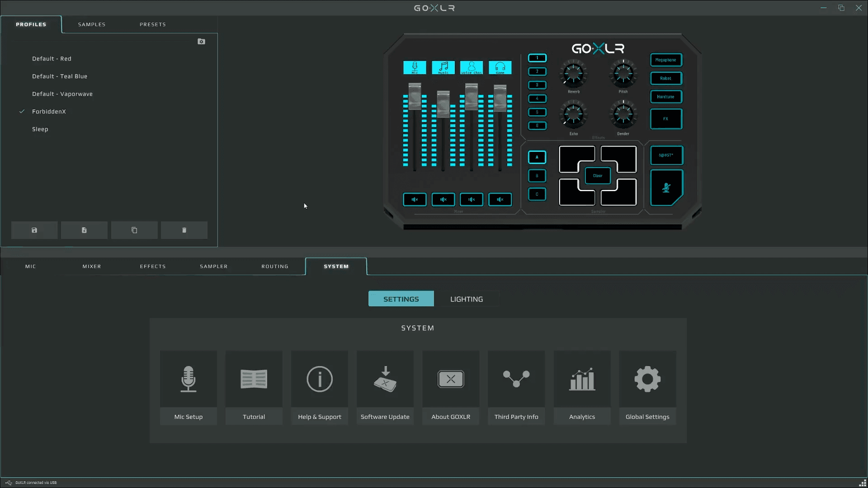Toggle the FX button on the device

coord(666,119)
